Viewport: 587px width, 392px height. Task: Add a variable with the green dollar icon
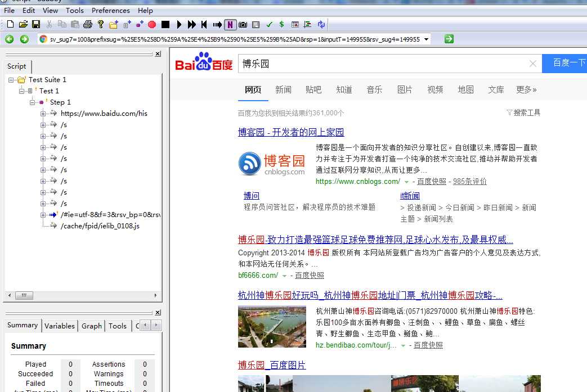click(x=281, y=24)
